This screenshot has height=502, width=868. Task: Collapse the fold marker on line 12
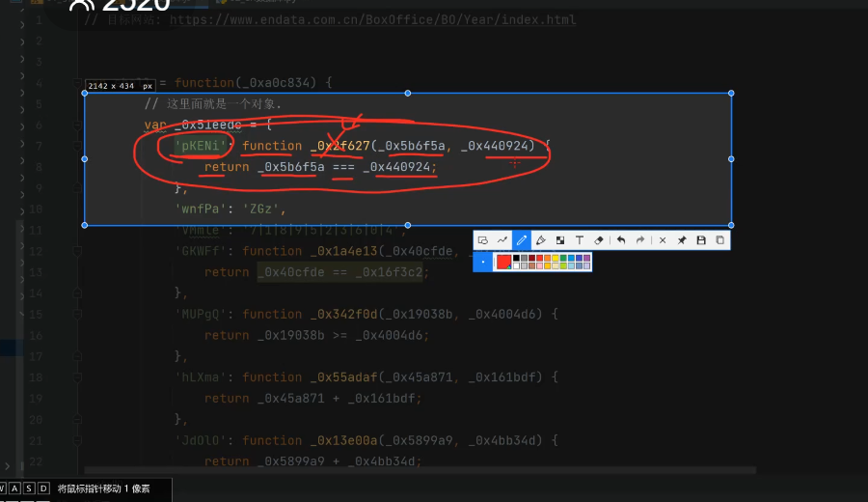77,251
